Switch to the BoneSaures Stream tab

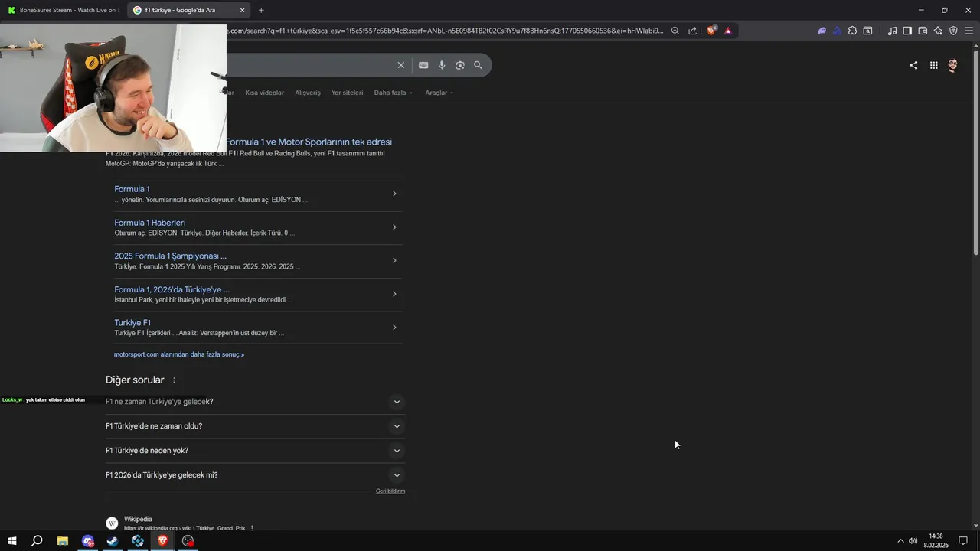(63, 10)
